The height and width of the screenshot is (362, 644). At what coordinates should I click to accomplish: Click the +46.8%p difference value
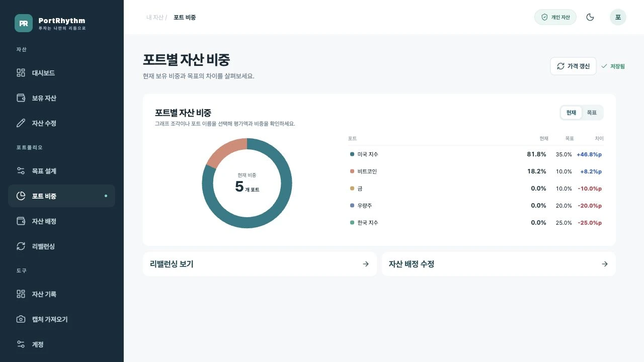[589, 154]
